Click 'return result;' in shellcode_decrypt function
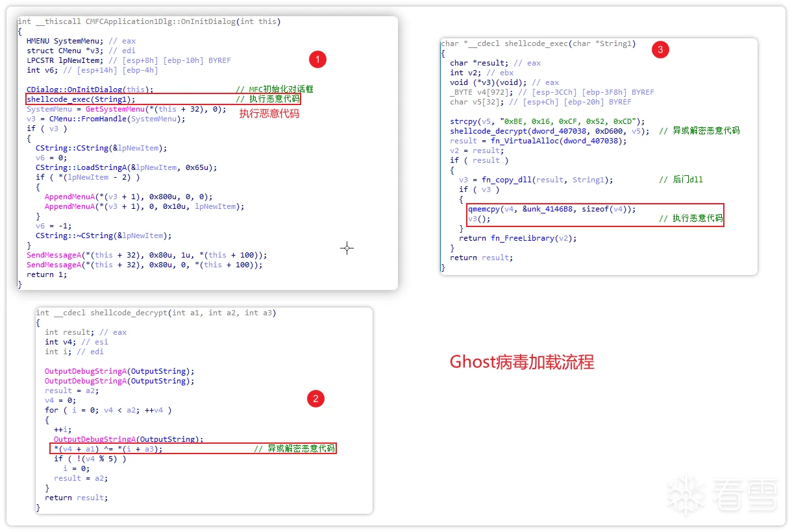Screen dimensions: 792x532 77,498
